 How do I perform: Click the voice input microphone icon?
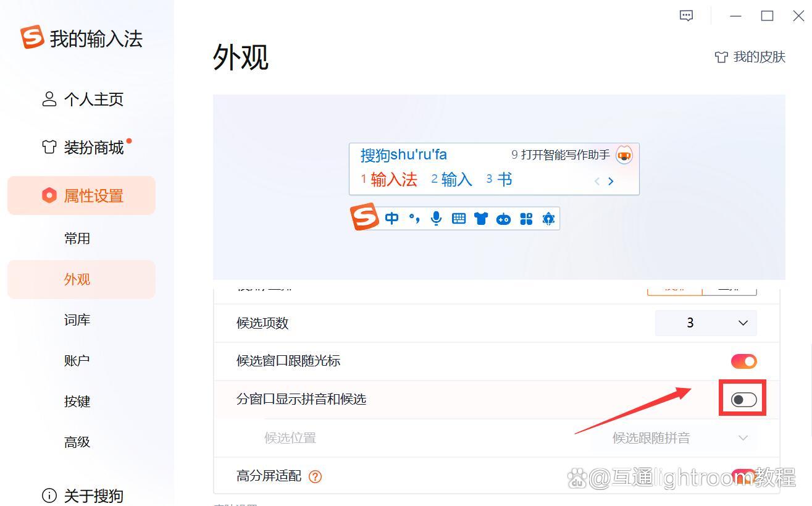[x=435, y=218]
